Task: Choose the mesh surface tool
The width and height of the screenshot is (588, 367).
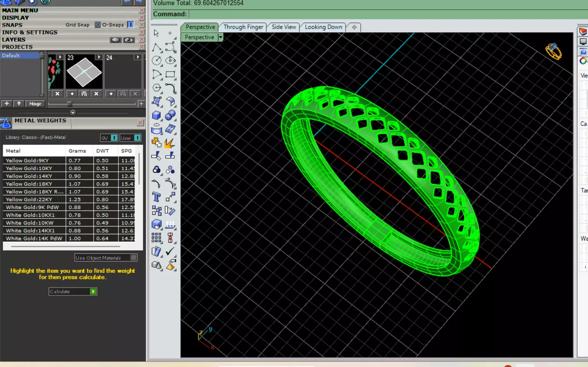Action: (x=170, y=129)
